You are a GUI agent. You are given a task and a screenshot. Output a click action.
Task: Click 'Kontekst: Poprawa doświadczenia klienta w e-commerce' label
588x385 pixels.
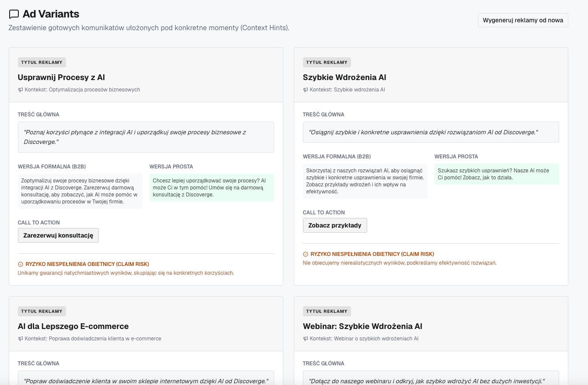pos(93,339)
